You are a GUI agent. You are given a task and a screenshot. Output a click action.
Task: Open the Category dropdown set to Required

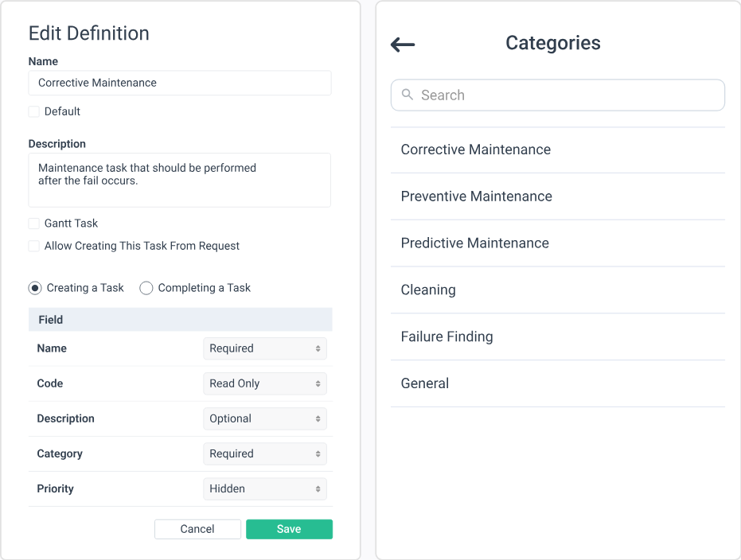265,453
